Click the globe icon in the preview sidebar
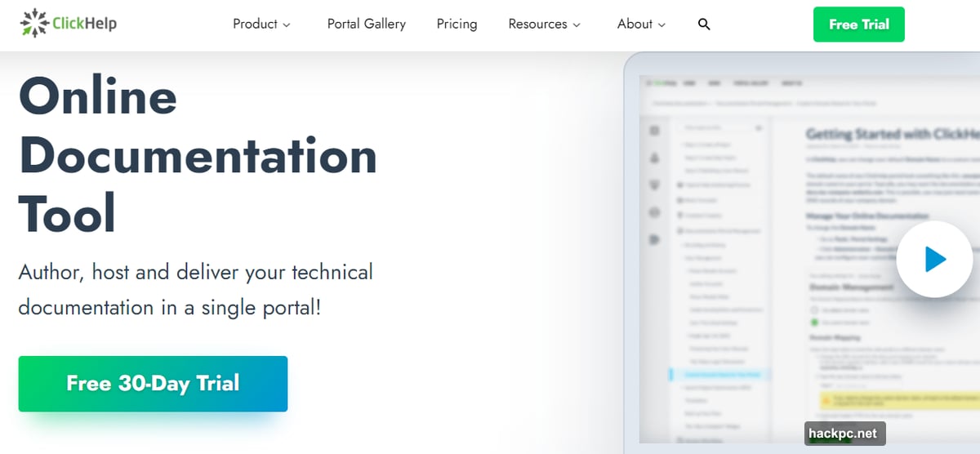The height and width of the screenshot is (454, 980). click(654, 212)
